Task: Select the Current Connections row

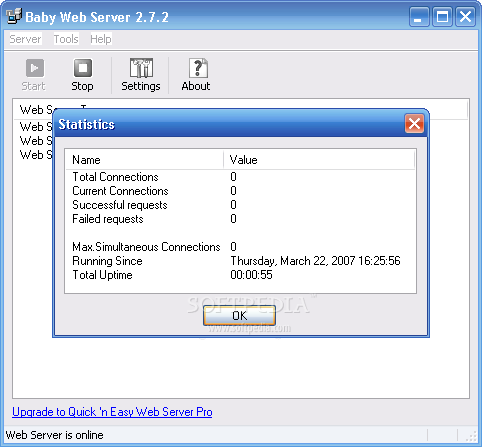Action: point(240,191)
